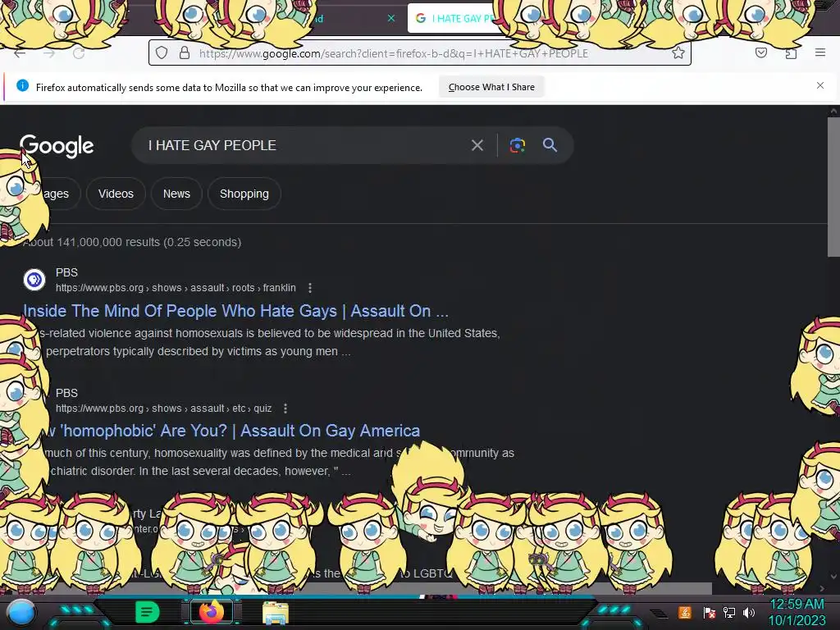Viewport: 840px width, 630px height.
Task: Click the taskbar clock 12:59 AM
Action: pos(797,604)
